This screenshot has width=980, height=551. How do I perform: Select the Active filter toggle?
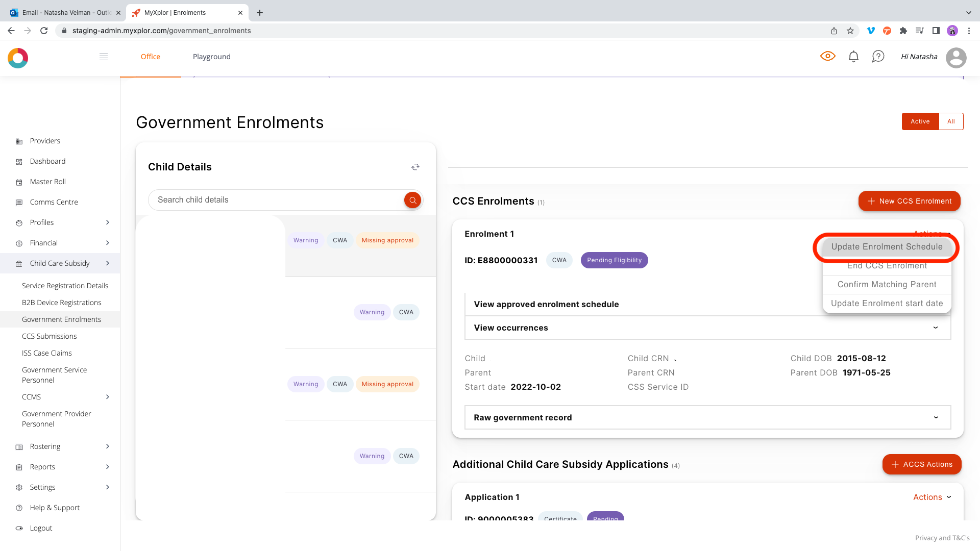pyautogui.click(x=920, y=121)
